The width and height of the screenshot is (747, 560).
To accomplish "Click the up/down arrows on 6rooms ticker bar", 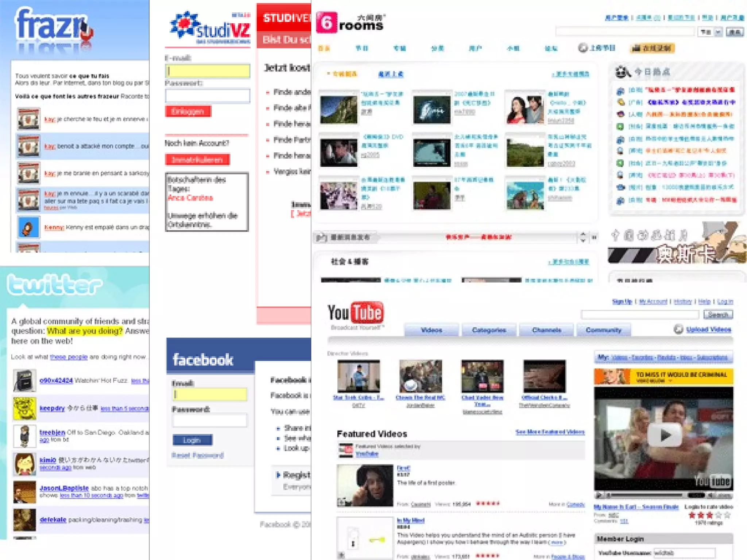I will [583, 237].
